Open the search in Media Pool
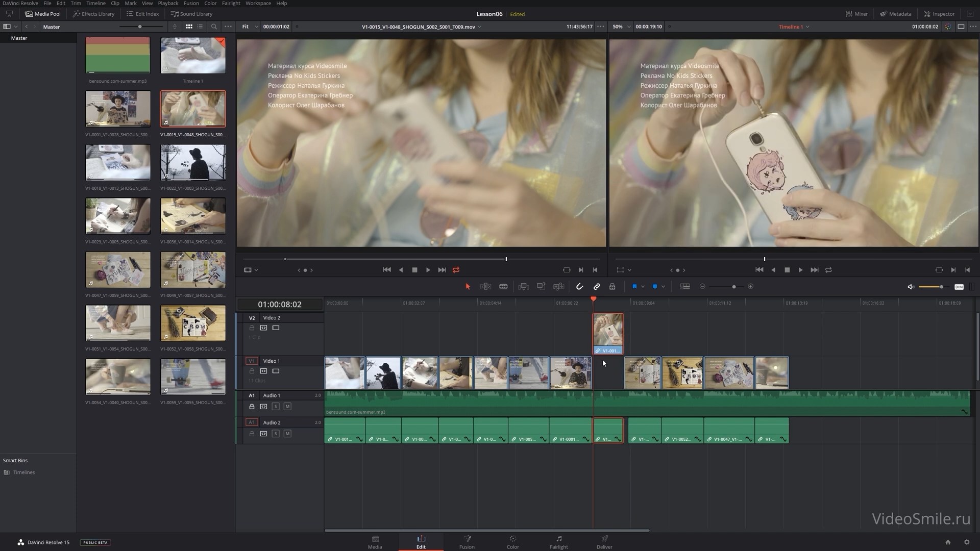 click(214, 27)
